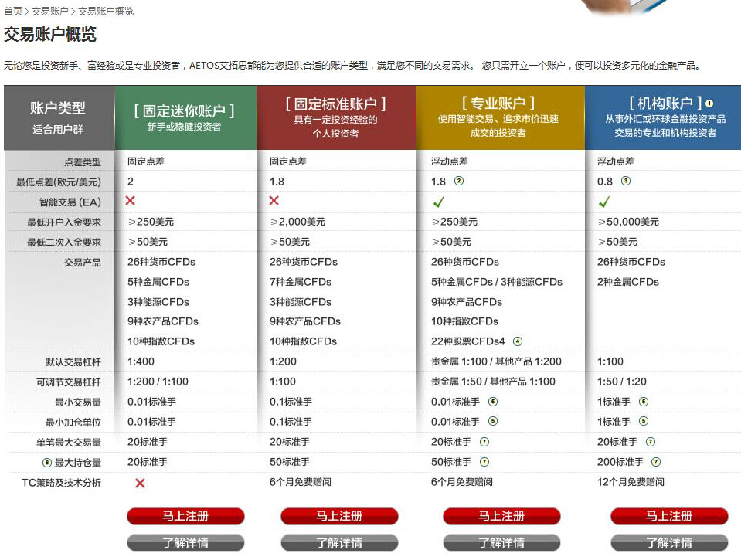
Task: Click red X for 固定标准账户 智能交易 (EA)
Action: (x=274, y=200)
